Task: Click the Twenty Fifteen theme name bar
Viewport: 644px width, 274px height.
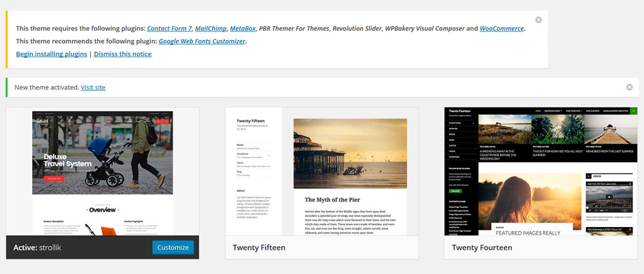Action: coord(321,248)
